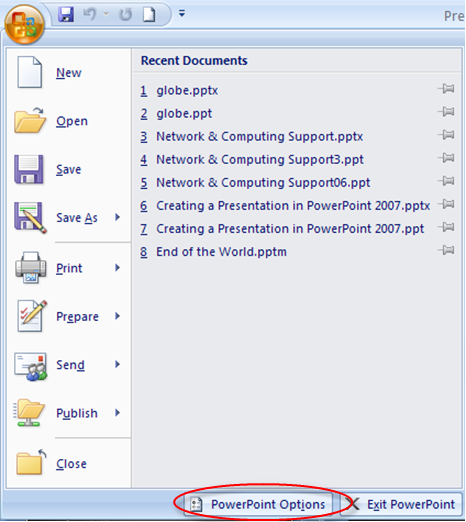Expand the Publish submenu arrow
This screenshot has height=522, width=466.
click(x=117, y=413)
